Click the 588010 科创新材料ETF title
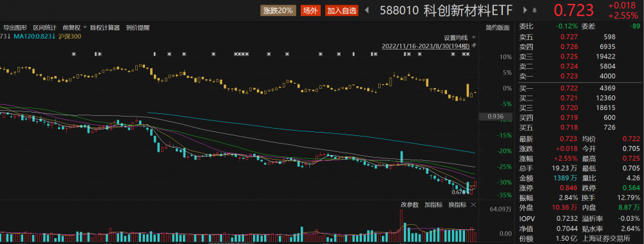Screen dimensions: 644x244 (446, 11)
